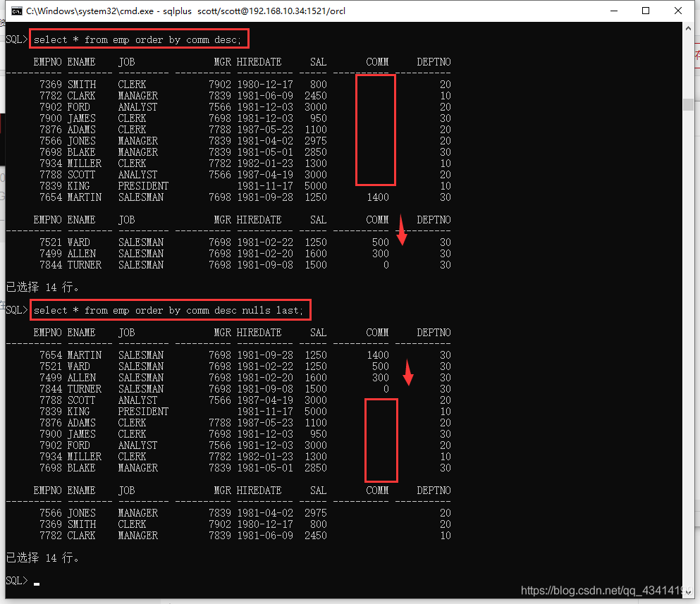Image resolution: width=700 pixels, height=604 pixels.
Task: Click '已选择 14 行。' line above the final prompt
Action: point(43,557)
